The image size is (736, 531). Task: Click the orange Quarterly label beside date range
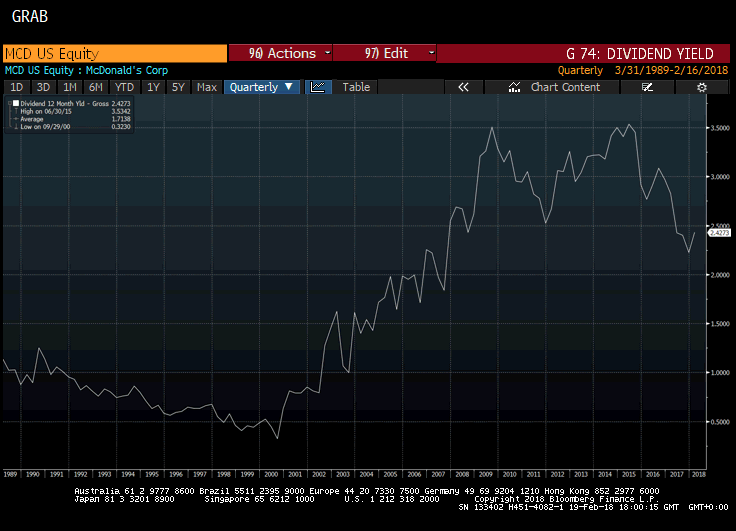click(x=580, y=70)
